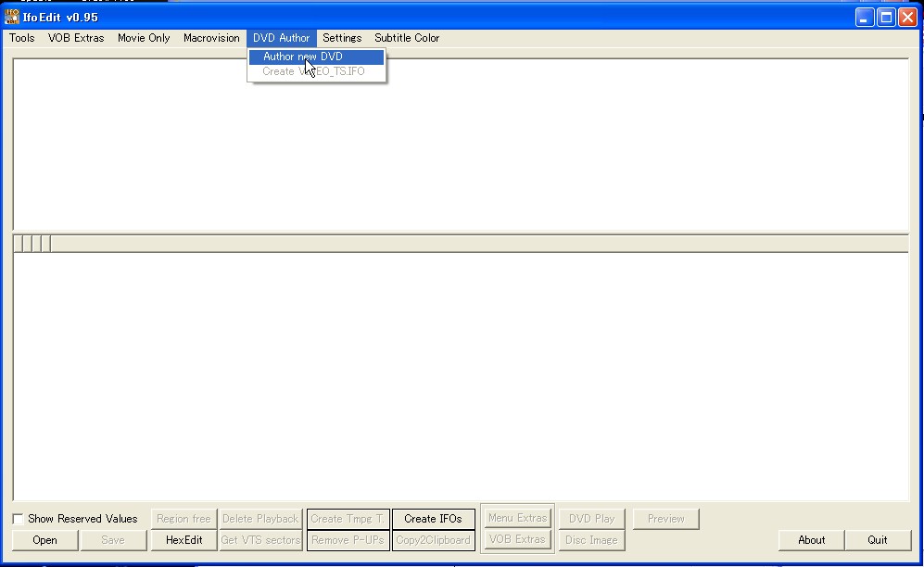Click Create Tmpg T. button
This screenshot has width=924, height=567.
(348, 519)
